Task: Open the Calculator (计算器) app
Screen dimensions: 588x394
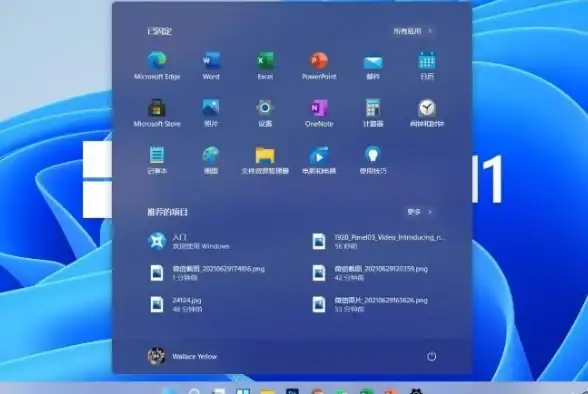Action: pos(373,113)
